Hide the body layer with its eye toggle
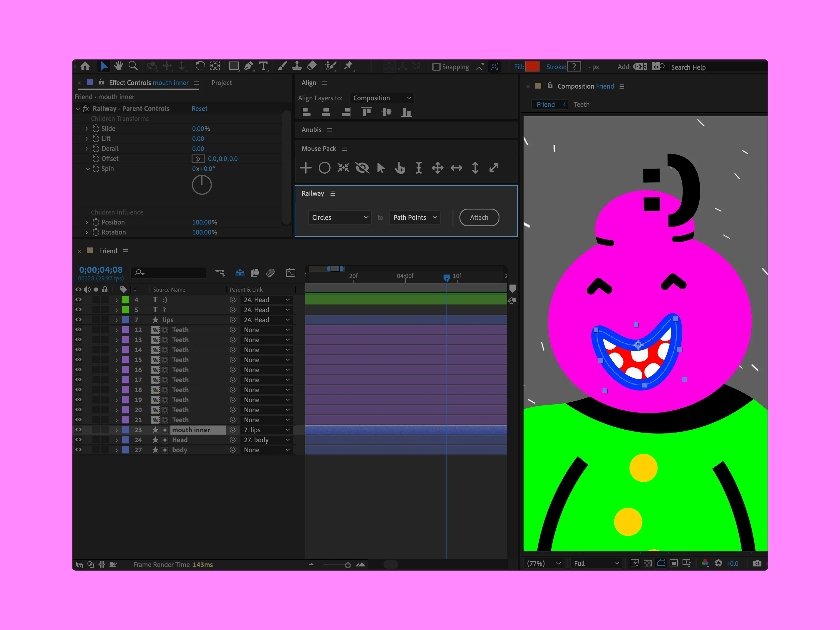This screenshot has height=630, width=840. [78, 450]
